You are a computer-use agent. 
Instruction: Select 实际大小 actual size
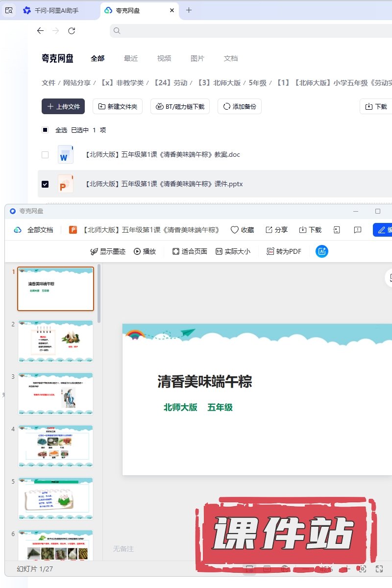coord(233,251)
